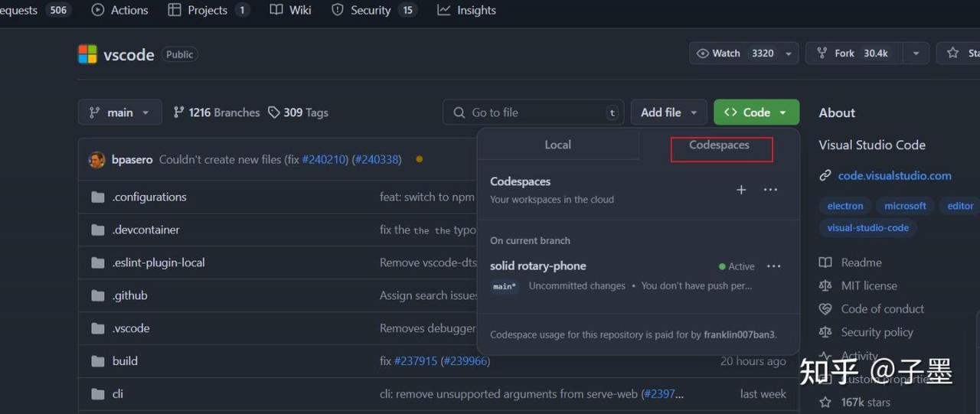Open the main branch selector dropdown

[x=120, y=112]
